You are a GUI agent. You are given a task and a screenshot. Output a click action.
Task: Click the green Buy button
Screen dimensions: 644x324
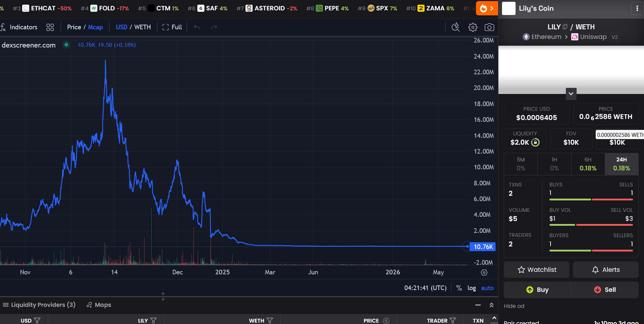click(x=537, y=290)
